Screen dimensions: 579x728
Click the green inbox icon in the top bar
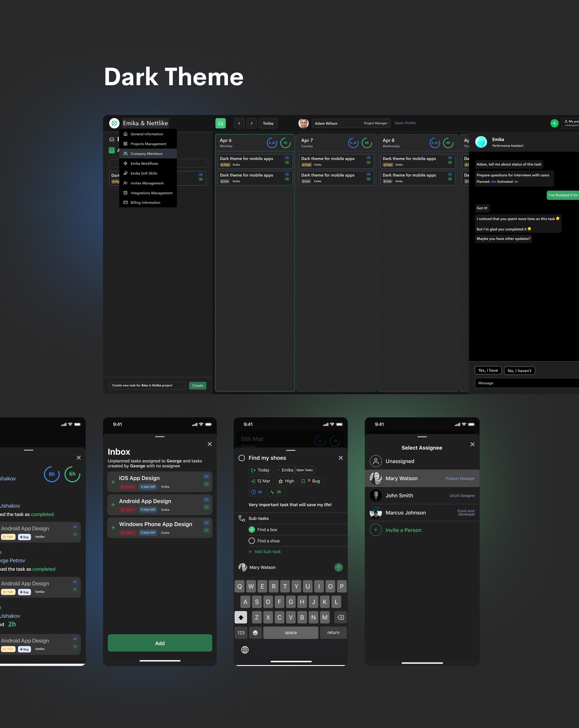pos(220,123)
